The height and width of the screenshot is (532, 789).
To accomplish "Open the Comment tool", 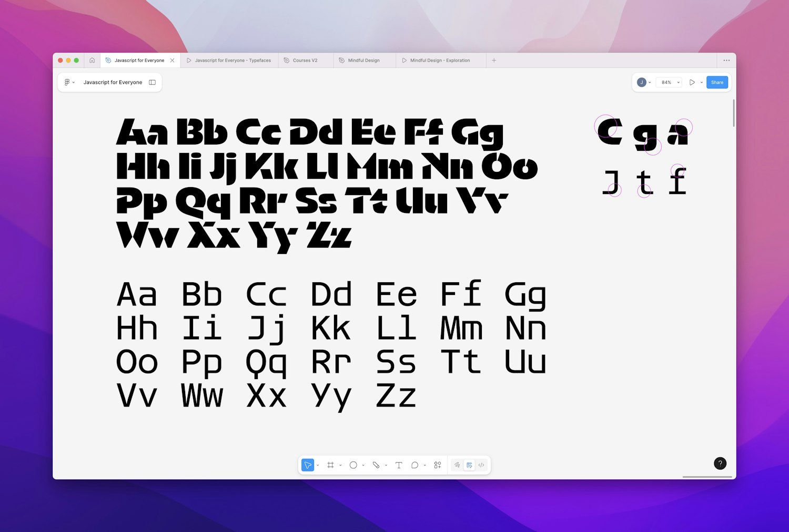I will point(415,465).
